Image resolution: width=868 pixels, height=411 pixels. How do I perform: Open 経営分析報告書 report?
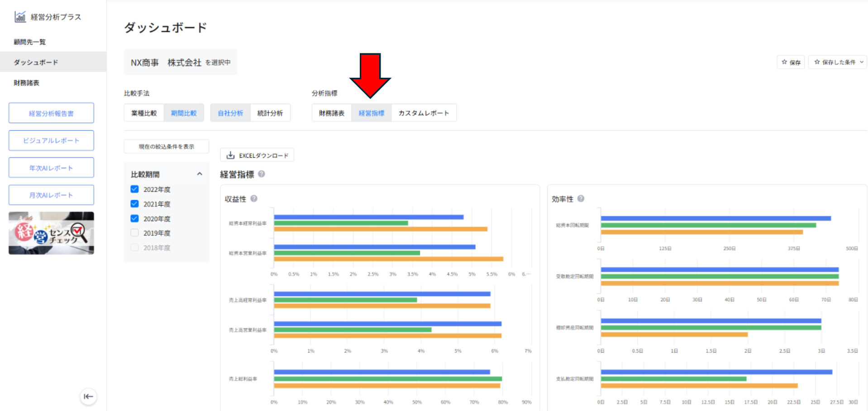pos(51,113)
